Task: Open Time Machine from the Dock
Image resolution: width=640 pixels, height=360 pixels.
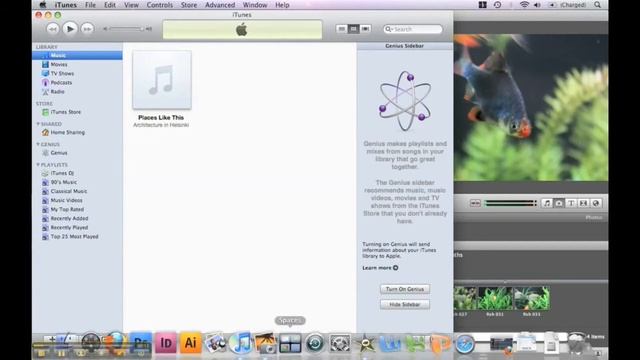Action: coord(315,343)
